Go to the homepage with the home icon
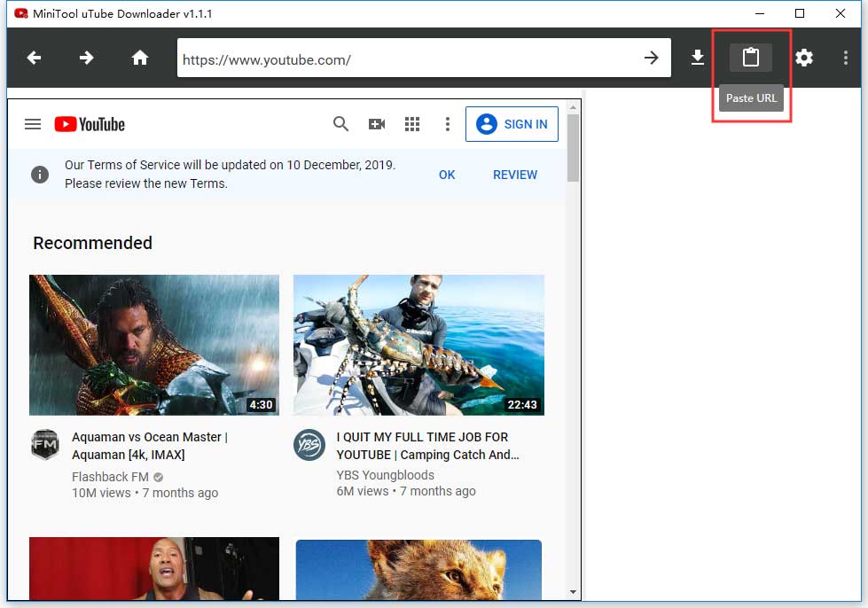Screen dimensions: 868x608 140,57
